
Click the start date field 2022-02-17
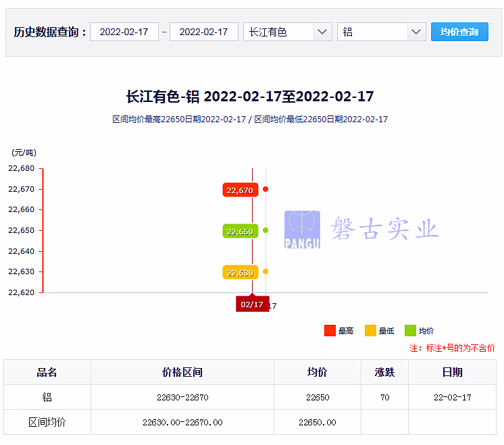coord(124,32)
